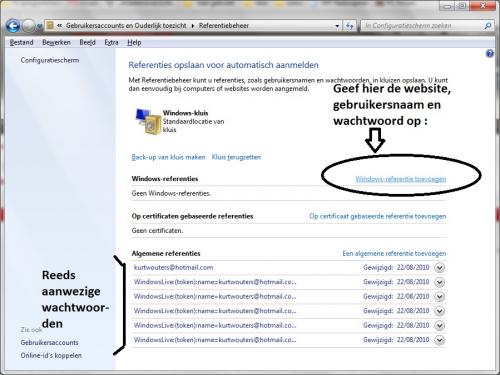Click the address bar refresh icon
500x375 pixels.
pos(350,26)
